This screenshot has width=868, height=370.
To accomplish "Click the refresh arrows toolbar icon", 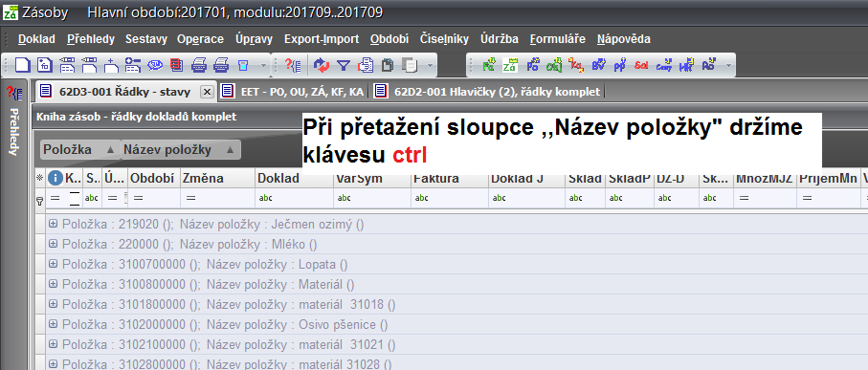I will coord(321,65).
